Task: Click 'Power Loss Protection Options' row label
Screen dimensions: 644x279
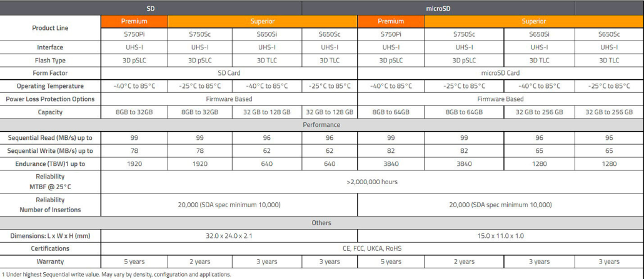Action: click(x=50, y=99)
